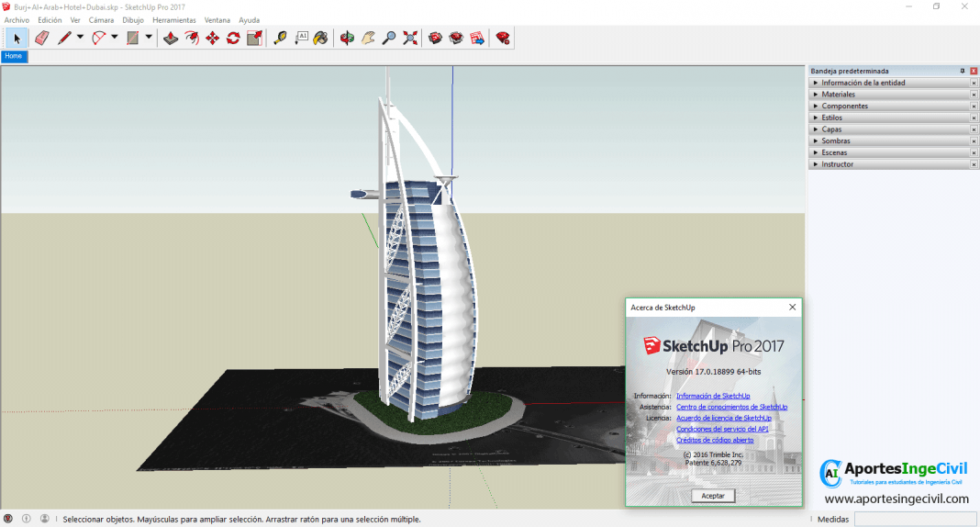This screenshot has width=980, height=527.
Task: Open the Arc tool dropdown arrow
Action: click(115, 38)
